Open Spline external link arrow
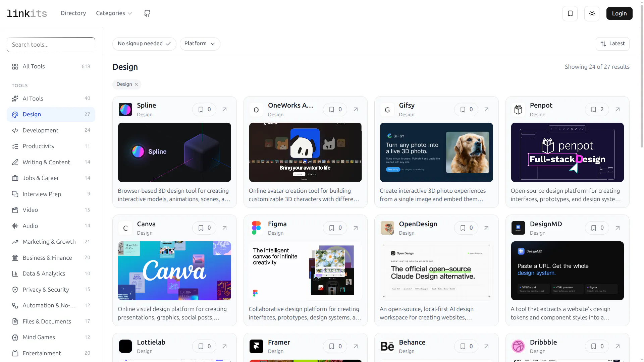The width and height of the screenshot is (644, 362). [225, 110]
